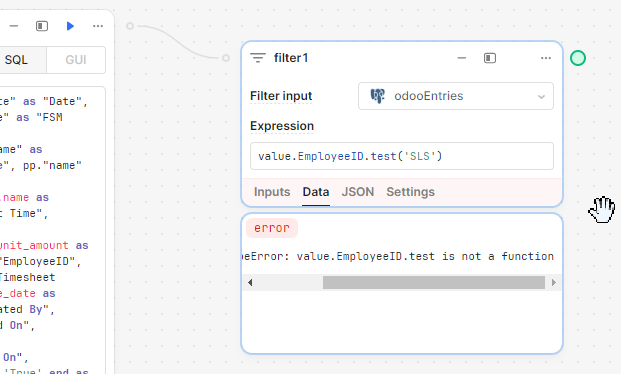
Task: Click filter1 input connector node
Action: [x=226, y=58]
